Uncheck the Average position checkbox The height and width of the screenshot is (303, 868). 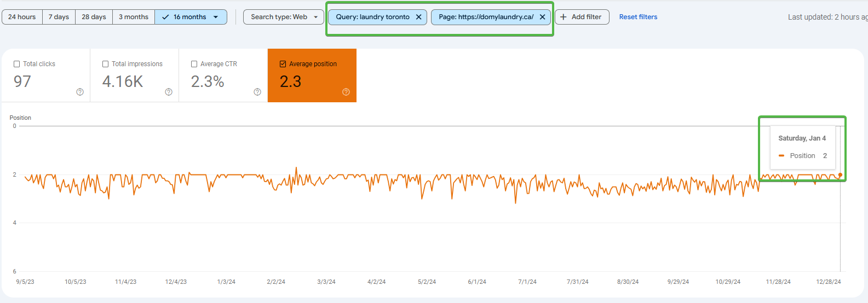[x=283, y=64]
